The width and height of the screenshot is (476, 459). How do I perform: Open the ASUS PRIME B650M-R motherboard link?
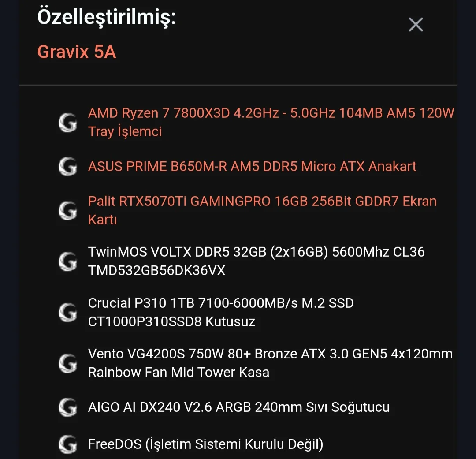pos(252,166)
